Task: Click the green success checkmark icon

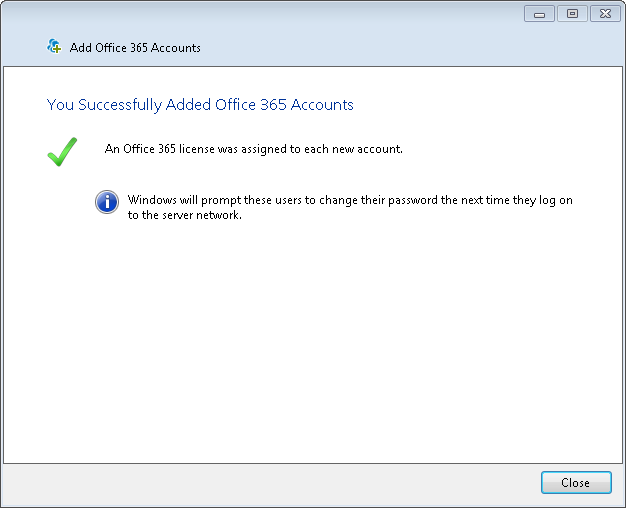Action: coord(62,152)
